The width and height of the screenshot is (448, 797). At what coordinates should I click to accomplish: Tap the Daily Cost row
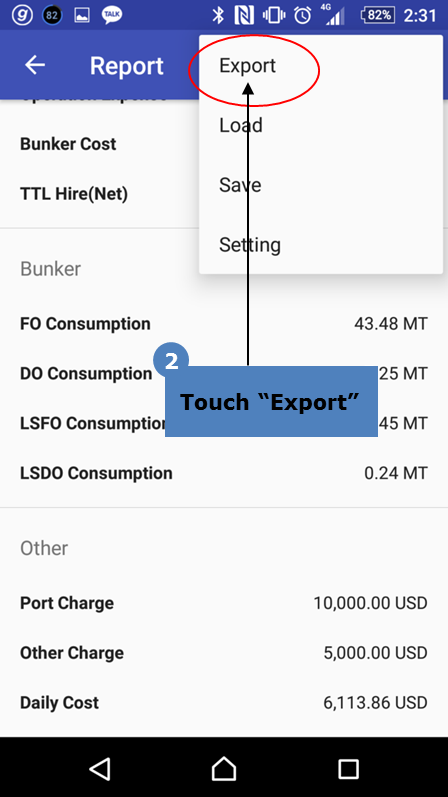(x=224, y=703)
